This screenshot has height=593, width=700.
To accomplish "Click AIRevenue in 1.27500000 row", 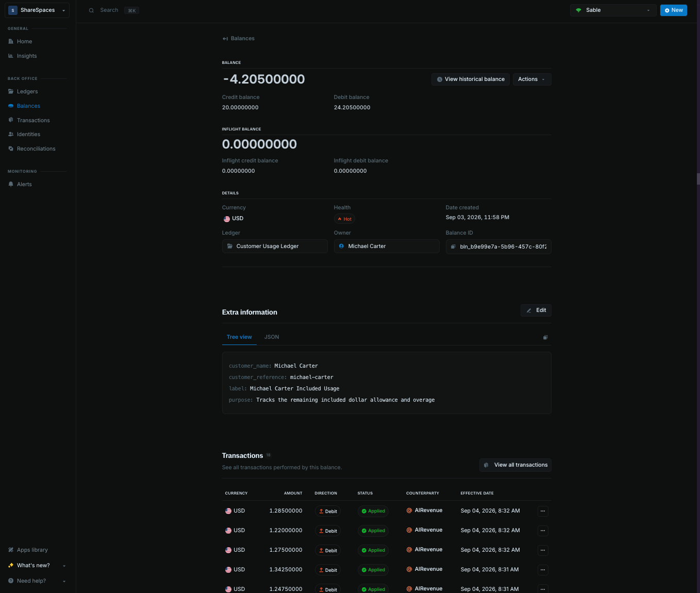I will click(428, 550).
